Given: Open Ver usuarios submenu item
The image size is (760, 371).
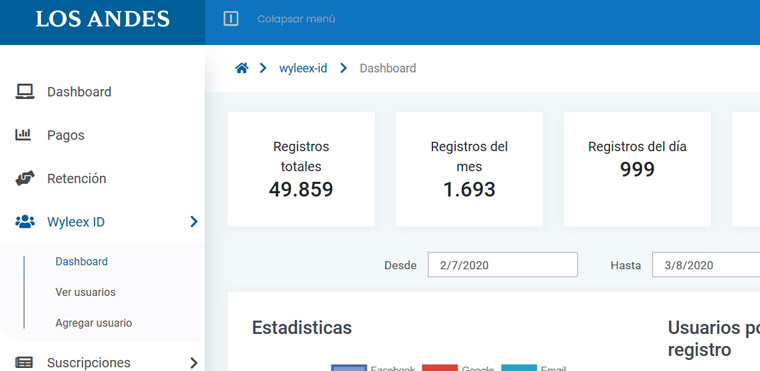Looking at the screenshot, I should [x=85, y=292].
